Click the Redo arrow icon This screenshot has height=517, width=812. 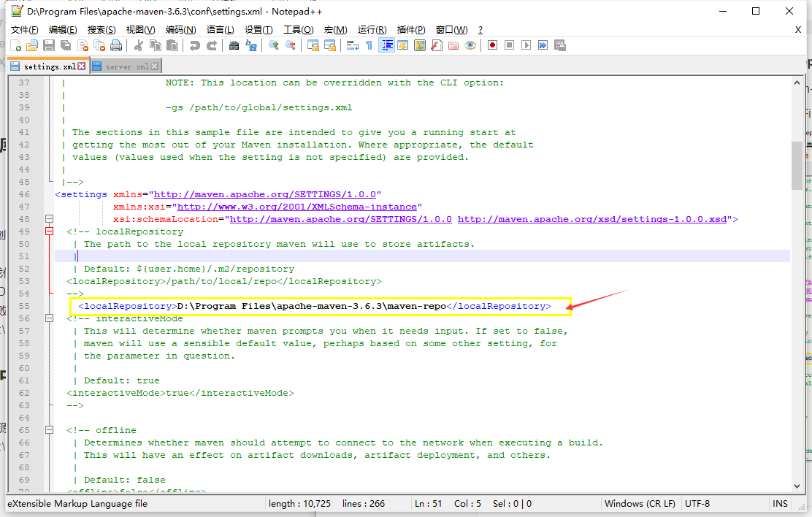(212, 45)
